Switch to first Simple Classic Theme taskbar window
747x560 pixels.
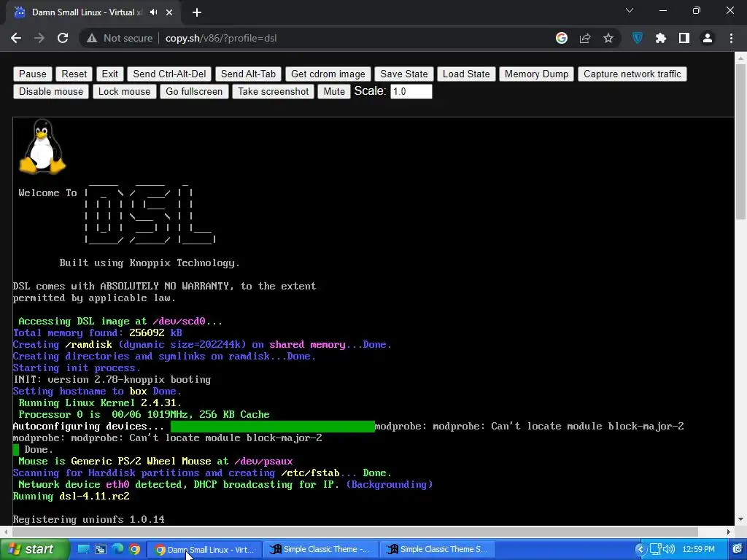click(320, 550)
